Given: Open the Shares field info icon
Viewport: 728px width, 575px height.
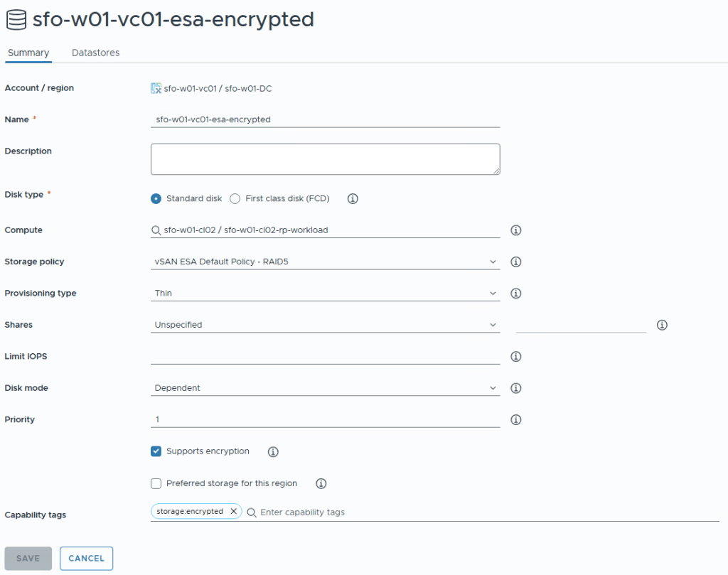Looking at the screenshot, I should 662,325.
